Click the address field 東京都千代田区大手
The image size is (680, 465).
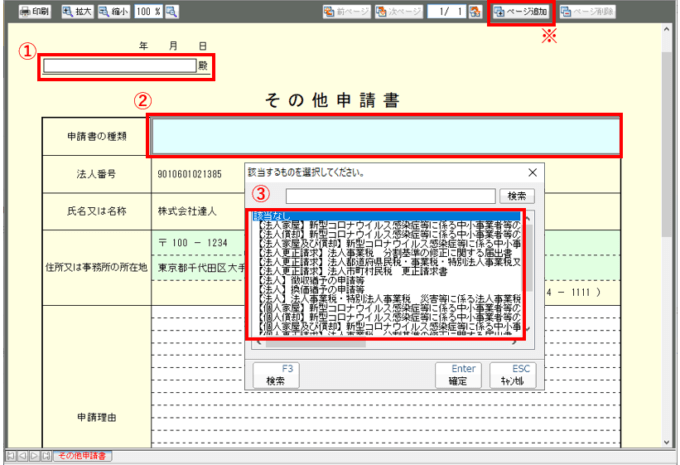tap(201, 268)
